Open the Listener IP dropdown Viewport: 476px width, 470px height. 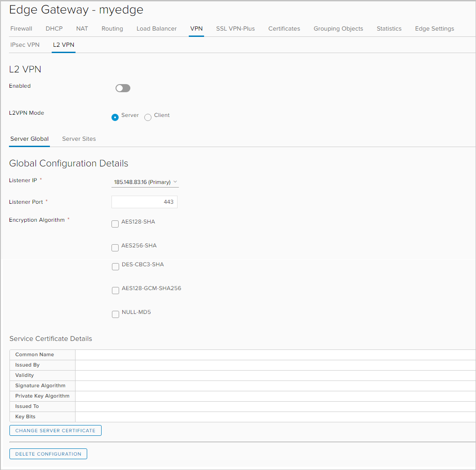point(145,182)
